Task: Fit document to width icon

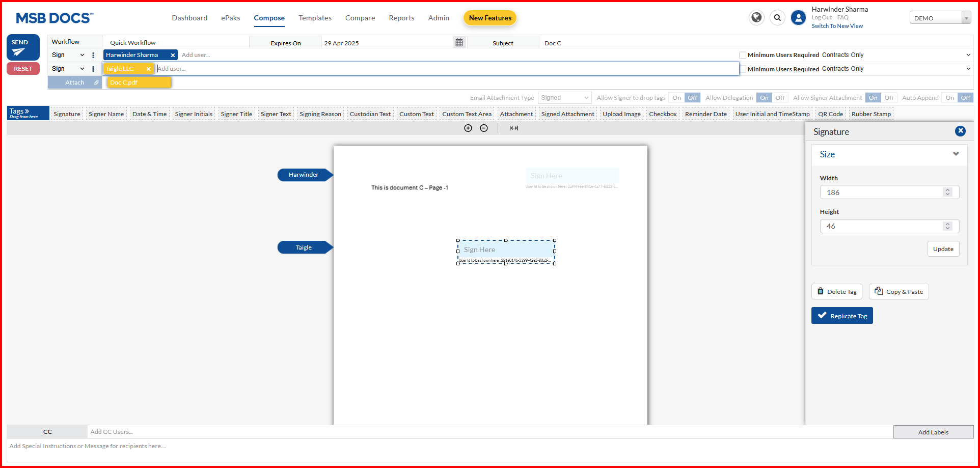Action: [514, 128]
